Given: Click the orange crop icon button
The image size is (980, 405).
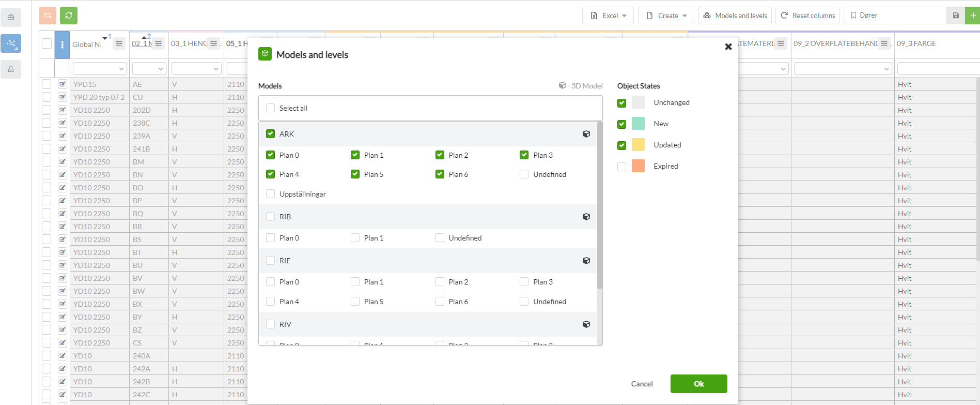Looking at the screenshot, I should (48, 16).
